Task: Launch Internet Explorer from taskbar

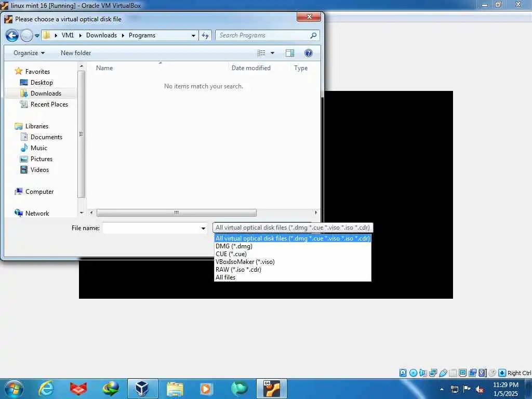Action: (x=46, y=389)
